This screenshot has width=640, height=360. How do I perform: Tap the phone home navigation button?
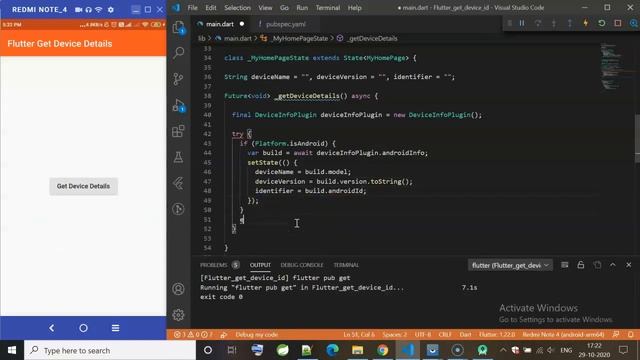click(83, 328)
